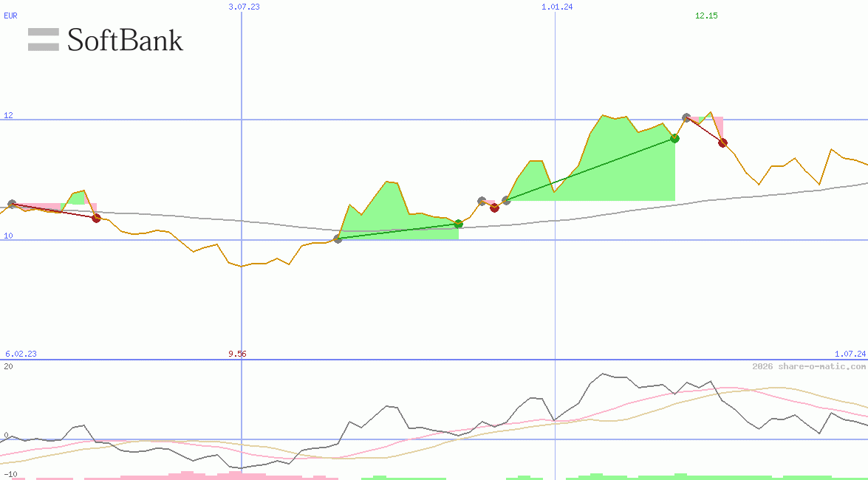The height and width of the screenshot is (480, 868).
Task: Click the gray entry dot at the far left
Action: [x=12, y=202]
